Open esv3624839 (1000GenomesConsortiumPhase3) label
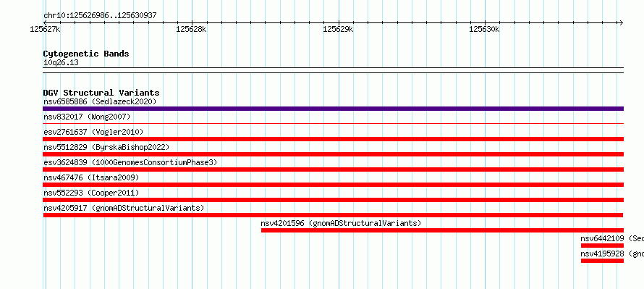Screen dimensions: 644x289 tap(130, 162)
